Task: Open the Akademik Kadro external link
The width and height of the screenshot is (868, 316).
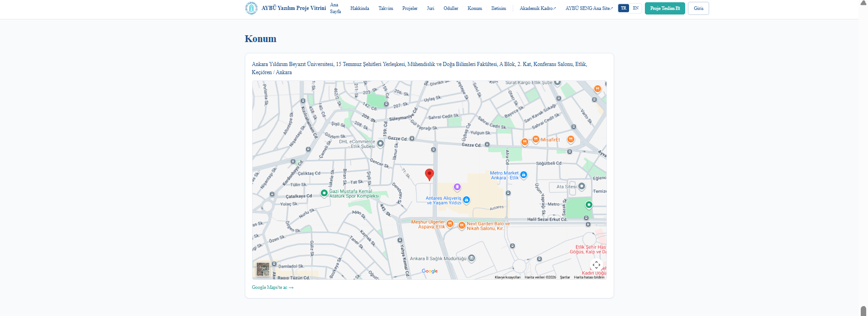Action: (x=538, y=8)
